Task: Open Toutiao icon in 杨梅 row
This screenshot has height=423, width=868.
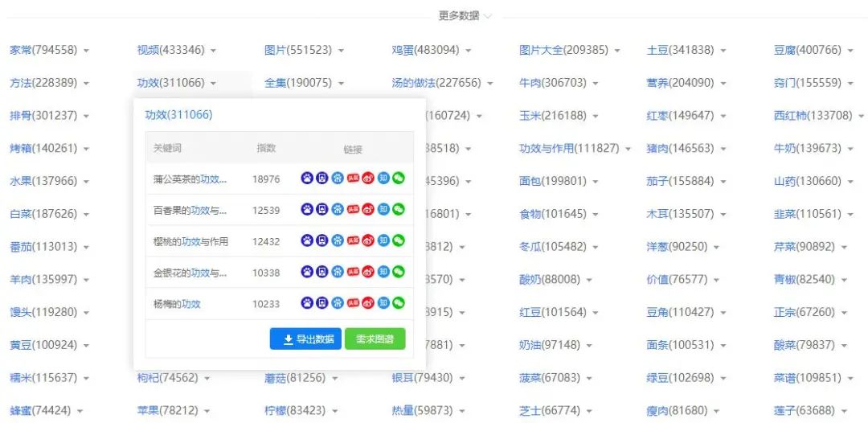Action: click(353, 303)
